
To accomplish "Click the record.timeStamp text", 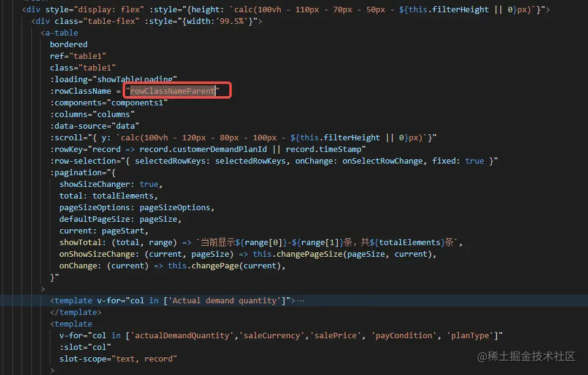I will (x=324, y=149).
